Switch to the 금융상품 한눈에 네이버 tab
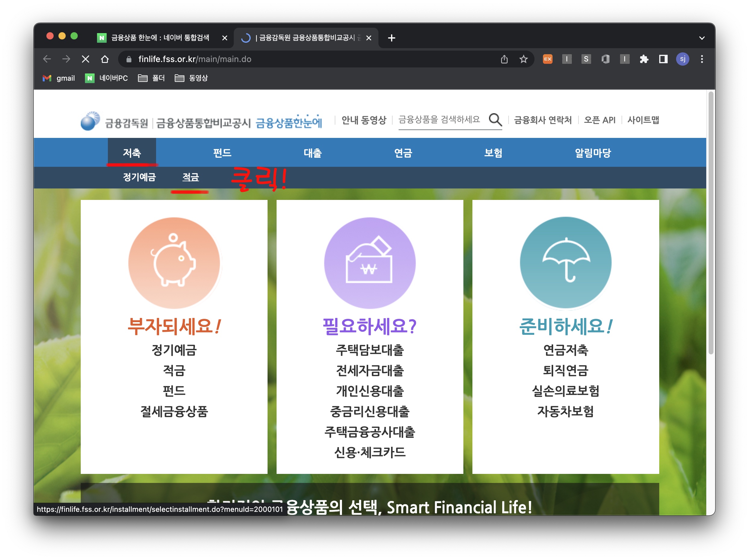Image resolution: width=749 pixels, height=560 pixels. coord(160,38)
